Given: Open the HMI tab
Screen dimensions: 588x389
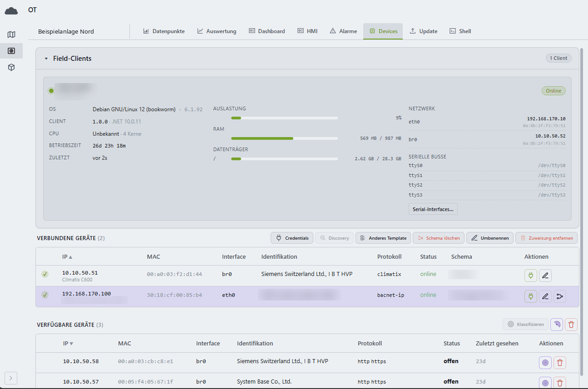Looking at the screenshot, I should pos(307,31).
